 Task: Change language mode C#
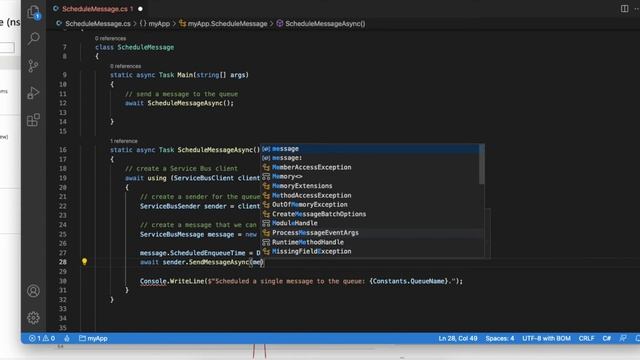pyautogui.click(x=607, y=338)
